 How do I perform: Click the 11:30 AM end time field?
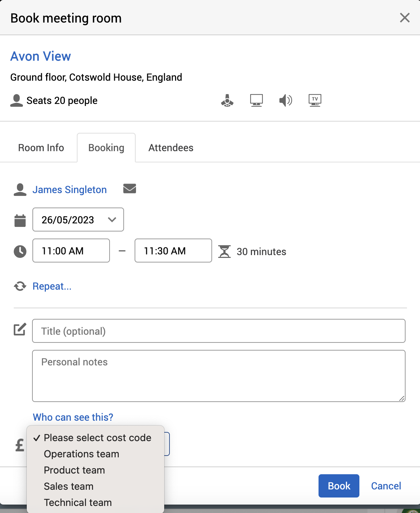[173, 251]
